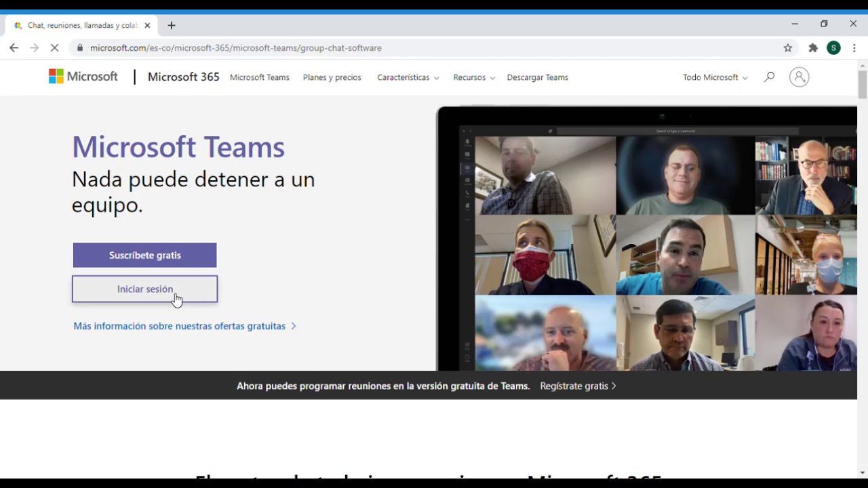Click the account sign-in person icon
868x488 pixels.
(800, 77)
